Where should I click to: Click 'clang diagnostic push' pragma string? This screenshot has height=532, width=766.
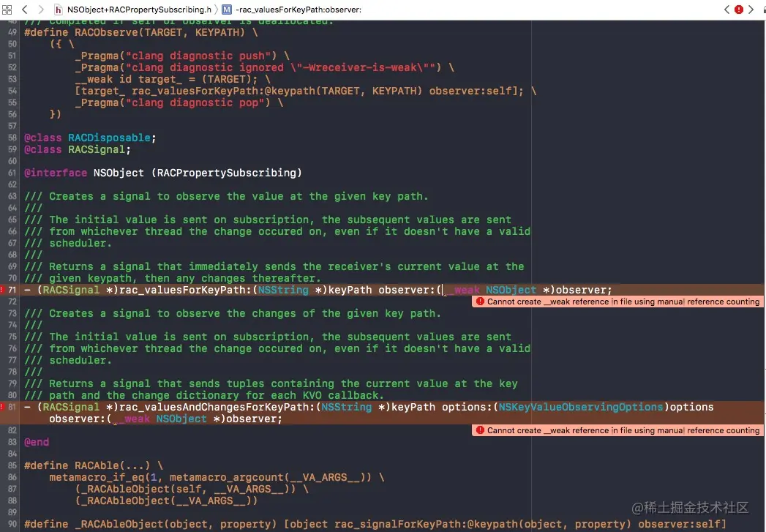click(198, 56)
